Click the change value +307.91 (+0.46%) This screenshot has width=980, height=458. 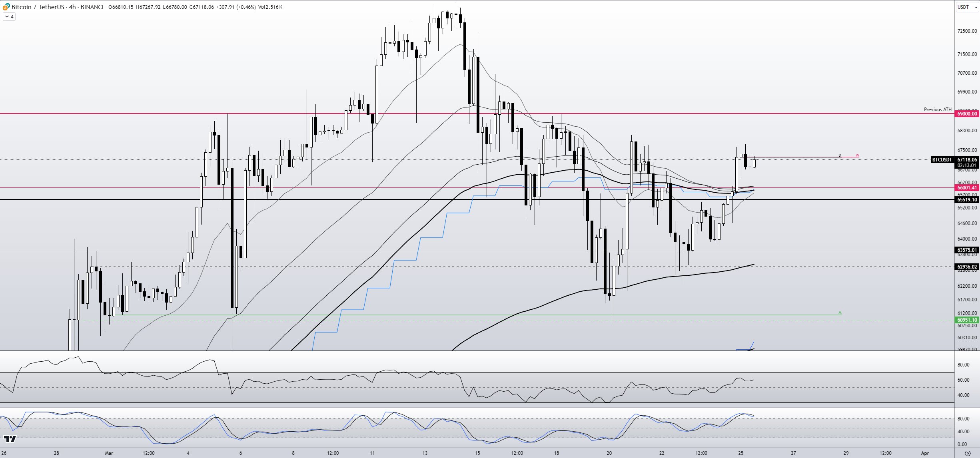point(236,7)
